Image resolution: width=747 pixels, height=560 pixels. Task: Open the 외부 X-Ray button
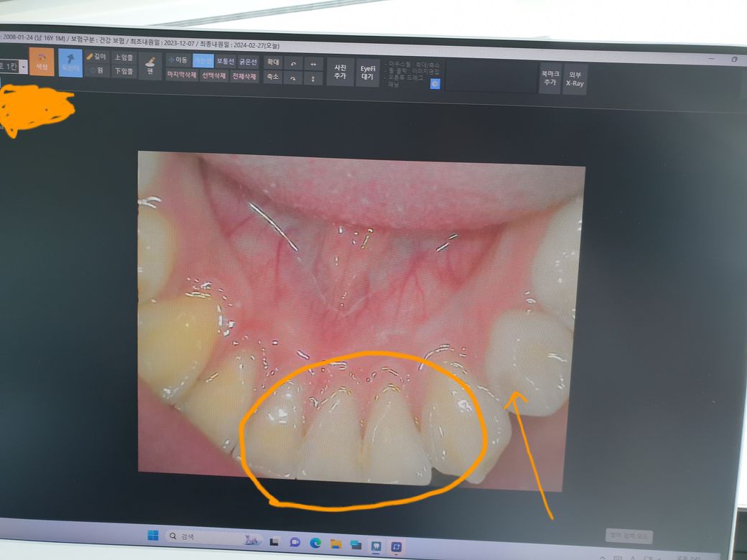(575, 79)
